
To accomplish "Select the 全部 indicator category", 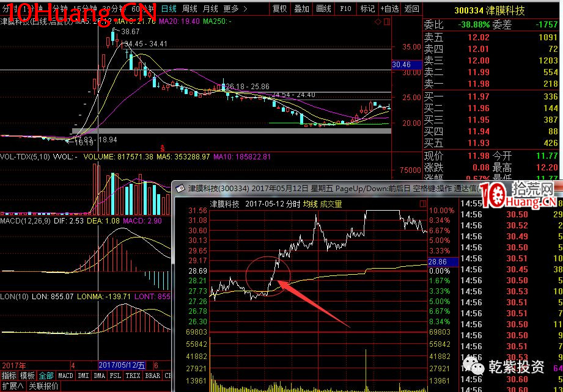I will coord(46,376).
